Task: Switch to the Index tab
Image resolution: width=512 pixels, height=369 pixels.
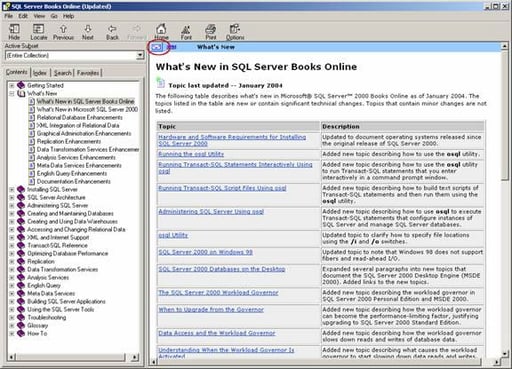Action: click(40, 73)
